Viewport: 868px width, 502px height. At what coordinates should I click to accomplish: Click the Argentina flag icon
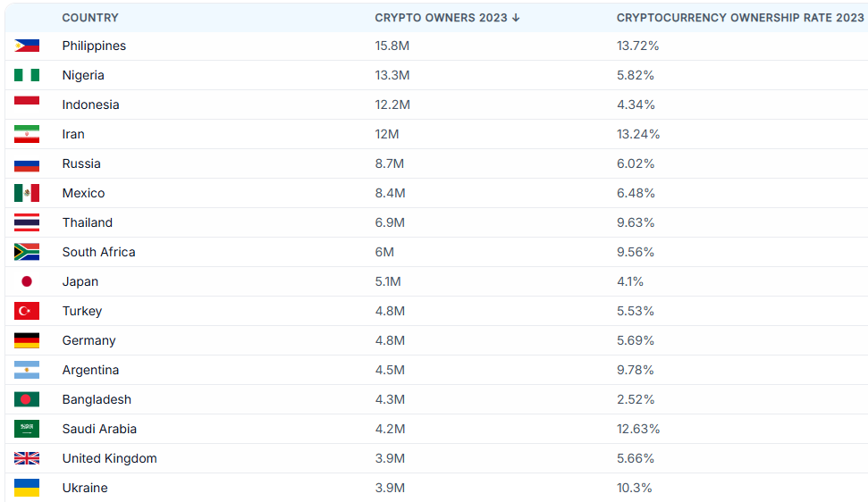(x=27, y=370)
